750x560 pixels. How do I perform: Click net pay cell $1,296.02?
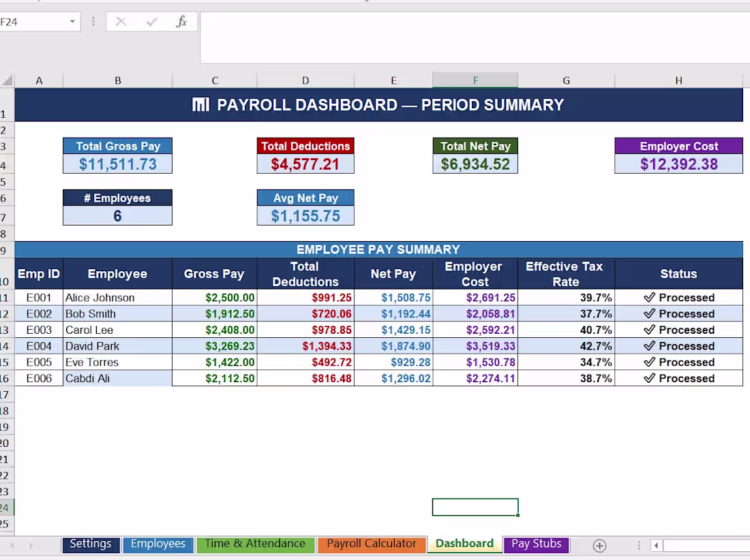[393, 378]
